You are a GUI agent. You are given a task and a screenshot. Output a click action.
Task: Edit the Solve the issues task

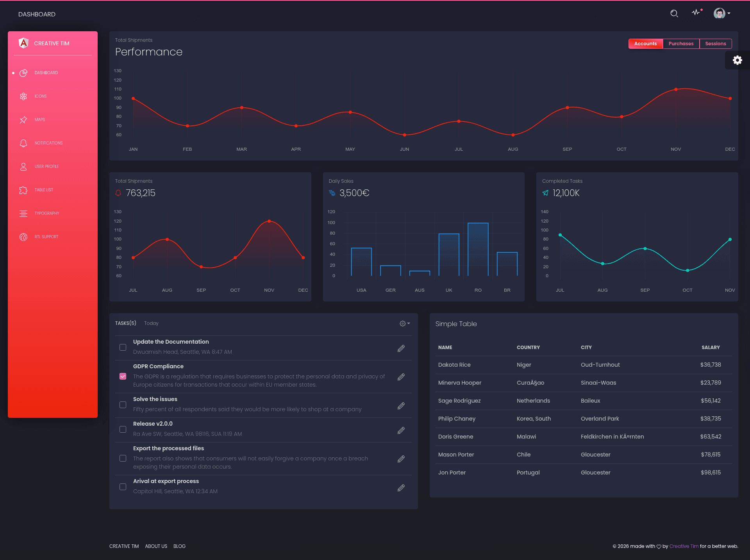coord(401,406)
